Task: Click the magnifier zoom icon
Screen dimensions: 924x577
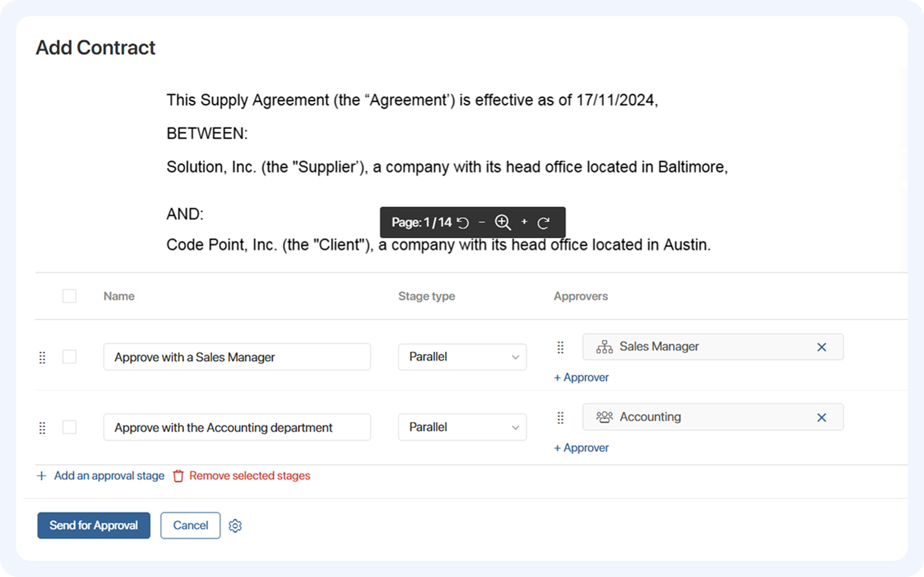Action: click(503, 222)
